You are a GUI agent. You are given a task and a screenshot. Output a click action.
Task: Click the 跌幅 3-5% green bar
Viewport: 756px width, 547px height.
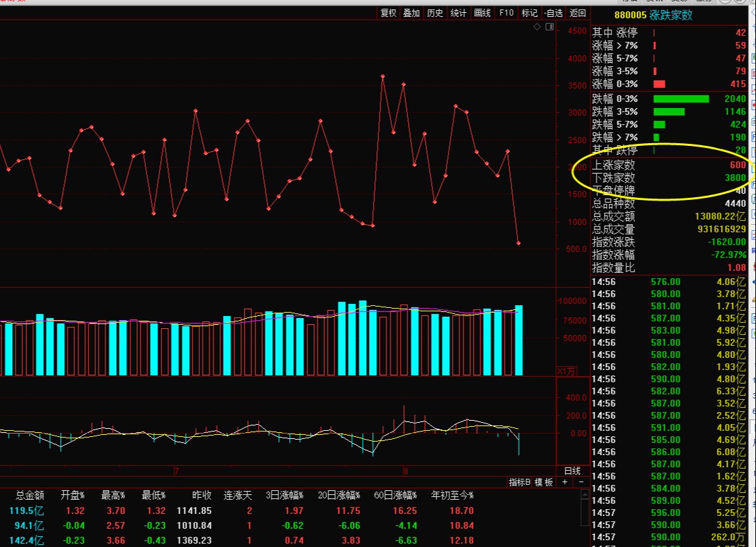669,112
